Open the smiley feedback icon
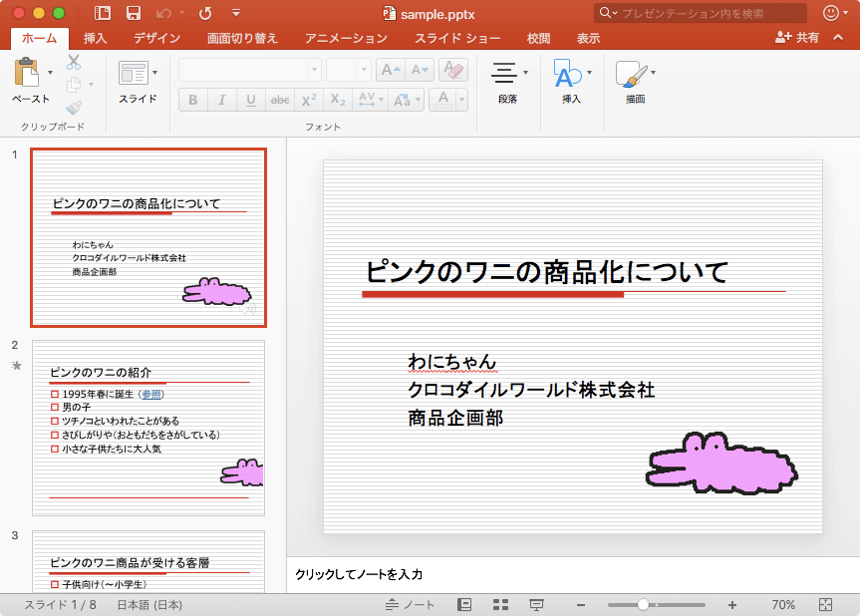Screen dimensions: 860x616 tap(831, 13)
